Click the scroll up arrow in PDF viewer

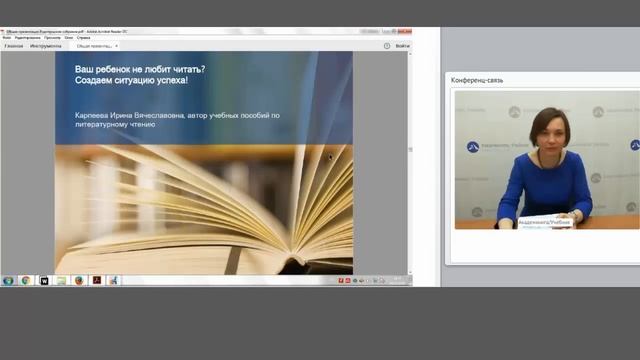tap(410, 54)
